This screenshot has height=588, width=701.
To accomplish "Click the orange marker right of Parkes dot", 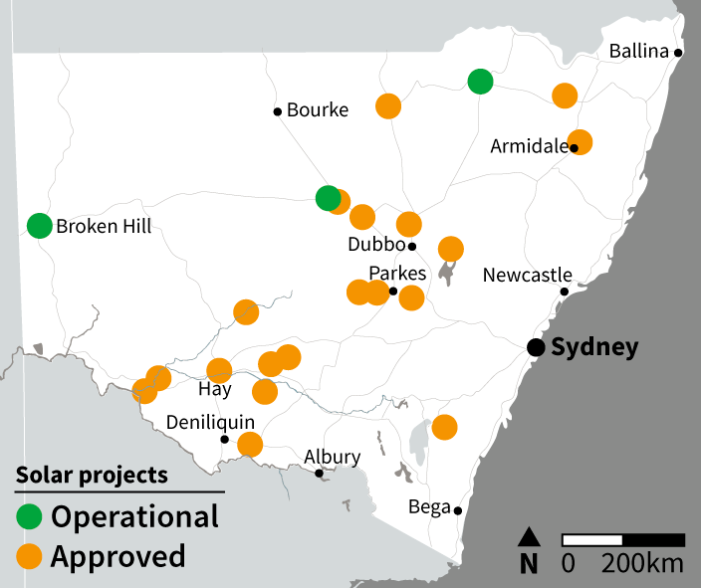I will (411, 297).
